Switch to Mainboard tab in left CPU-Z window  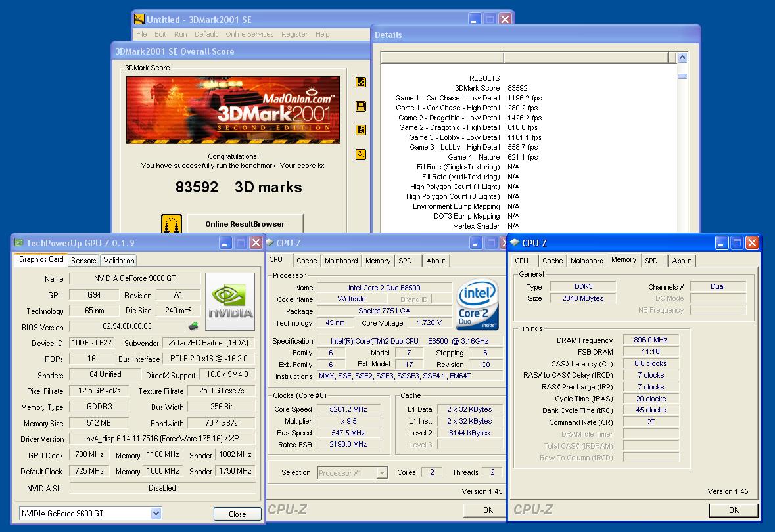341,261
